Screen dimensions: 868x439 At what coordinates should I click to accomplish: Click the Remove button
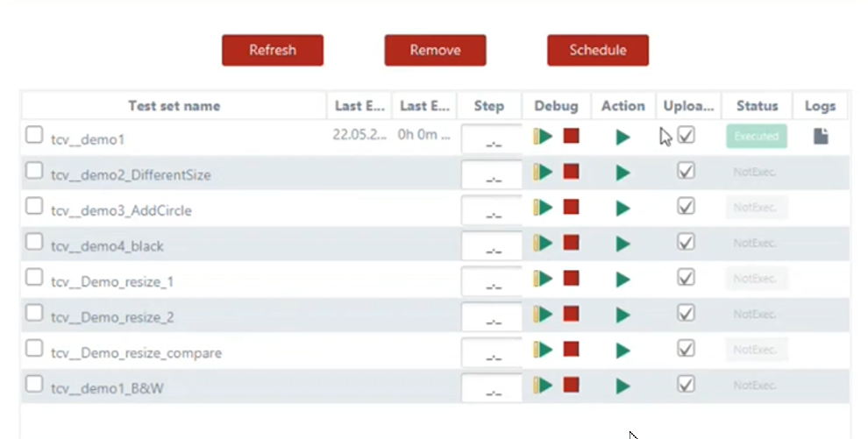435,50
